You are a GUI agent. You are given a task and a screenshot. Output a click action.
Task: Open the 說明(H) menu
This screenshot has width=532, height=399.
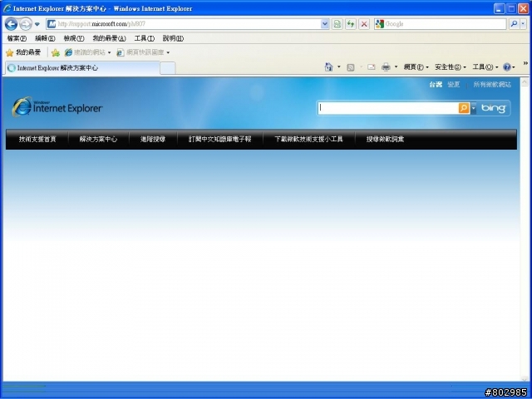173,38
